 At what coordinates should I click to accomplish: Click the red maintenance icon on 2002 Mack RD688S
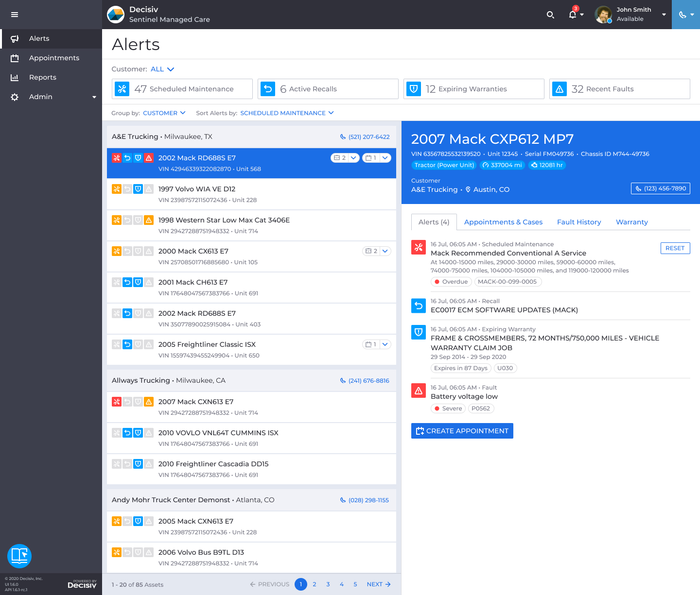coord(117,158)
